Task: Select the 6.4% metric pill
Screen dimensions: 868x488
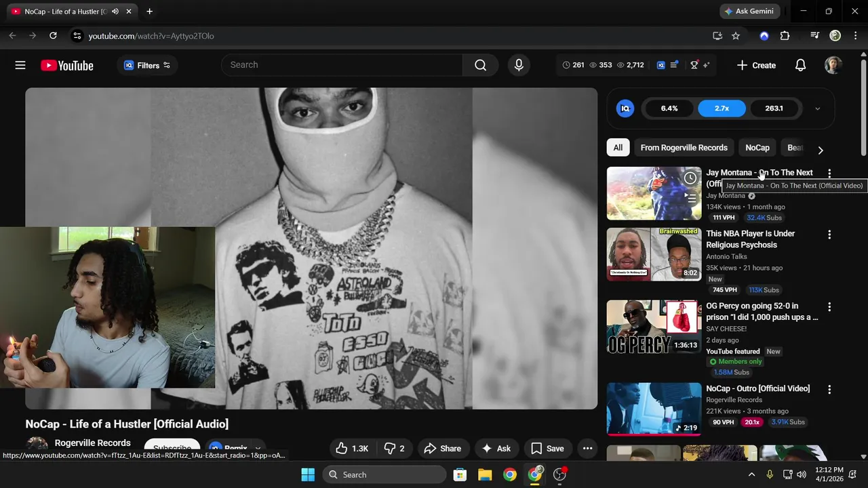Action: 669,108
